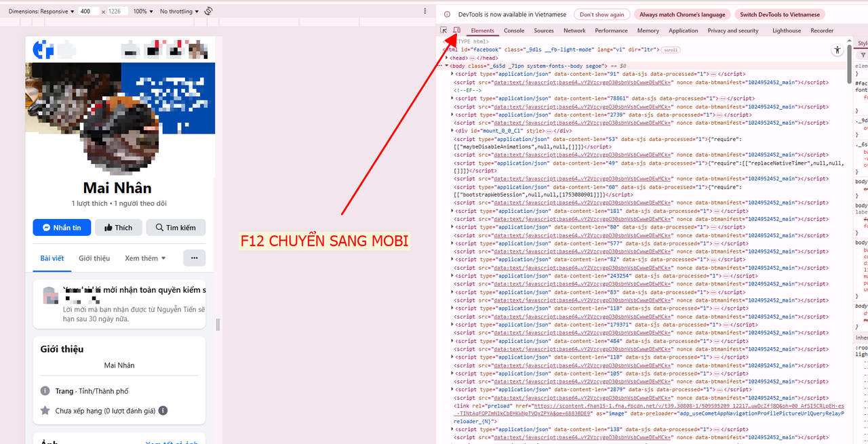Open the Recorder tab
This screenshot has height=444, width=868.
point(822,31)
